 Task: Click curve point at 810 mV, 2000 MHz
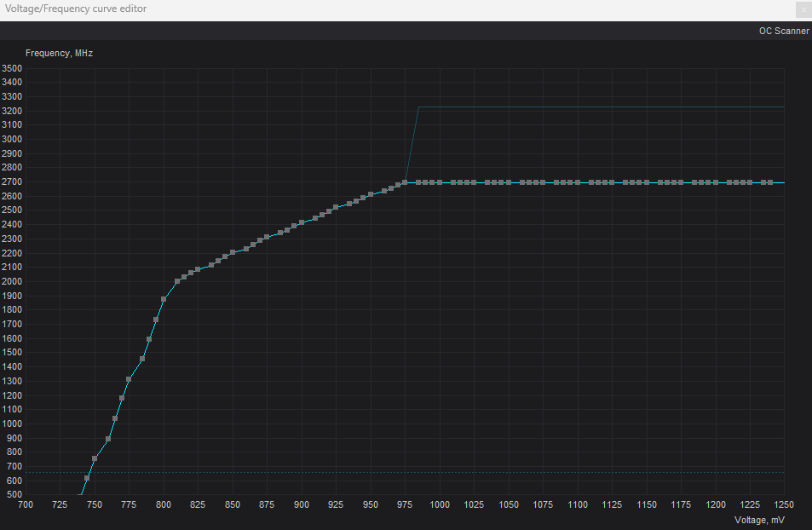[x=177, y=281]
